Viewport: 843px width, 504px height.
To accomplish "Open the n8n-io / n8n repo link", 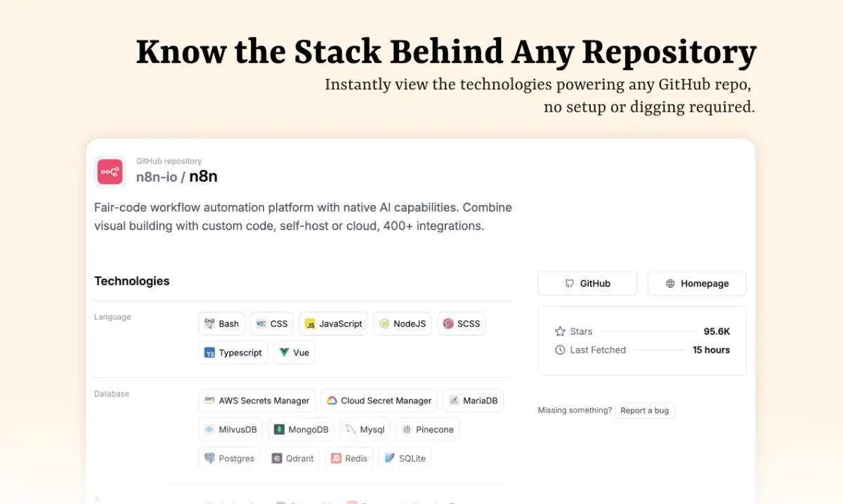I will point(176,176).
